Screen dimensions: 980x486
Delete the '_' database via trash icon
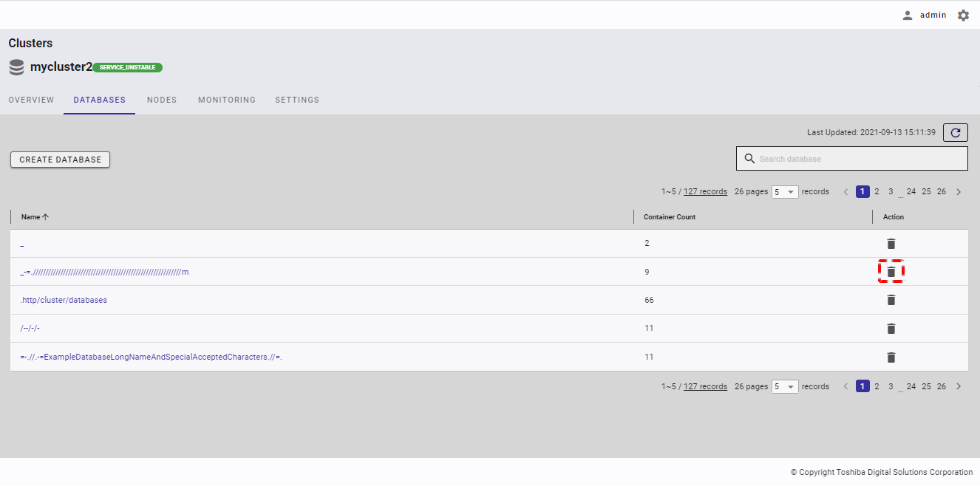891,244
